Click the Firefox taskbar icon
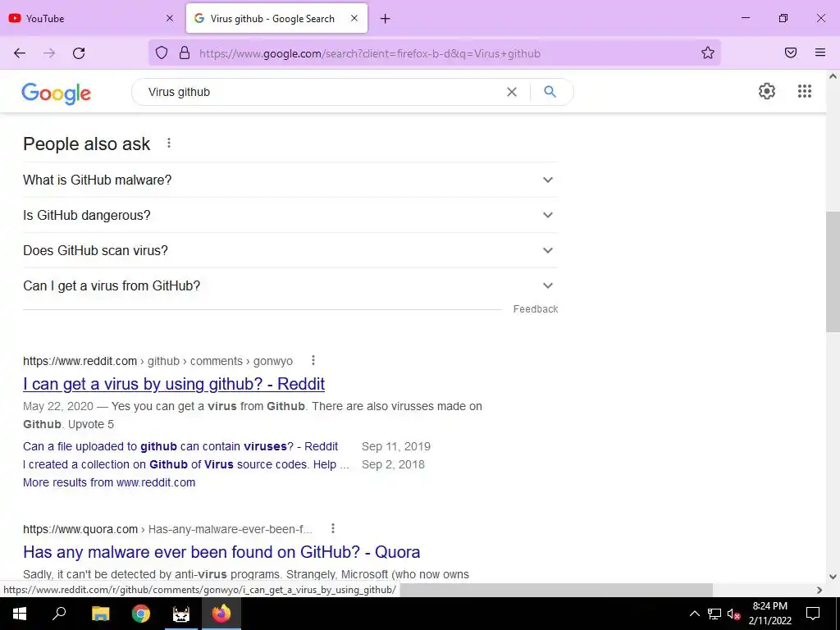The image size is (840, 630). click(221, 614)
